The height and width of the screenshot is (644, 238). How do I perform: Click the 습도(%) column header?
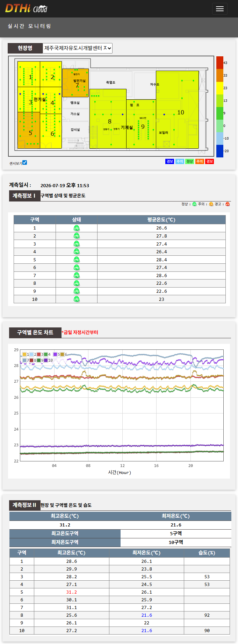pyautogui.click(x=207, y=553)
